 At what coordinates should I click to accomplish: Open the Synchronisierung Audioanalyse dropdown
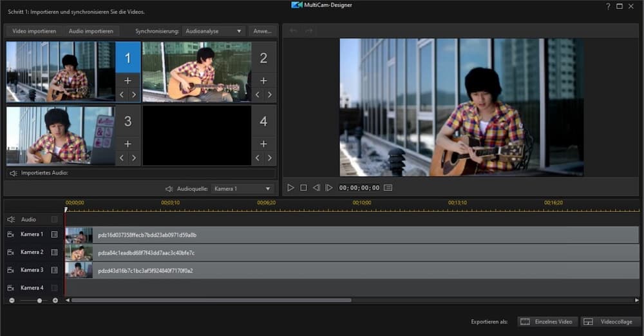[214, 31]
